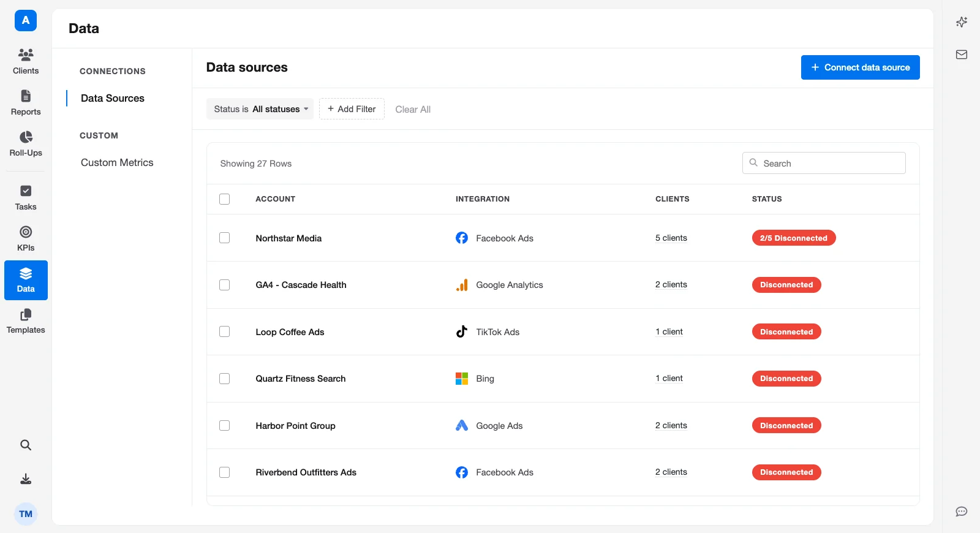
Task: Click inside the Search field
Action: [x=824, y=163]
